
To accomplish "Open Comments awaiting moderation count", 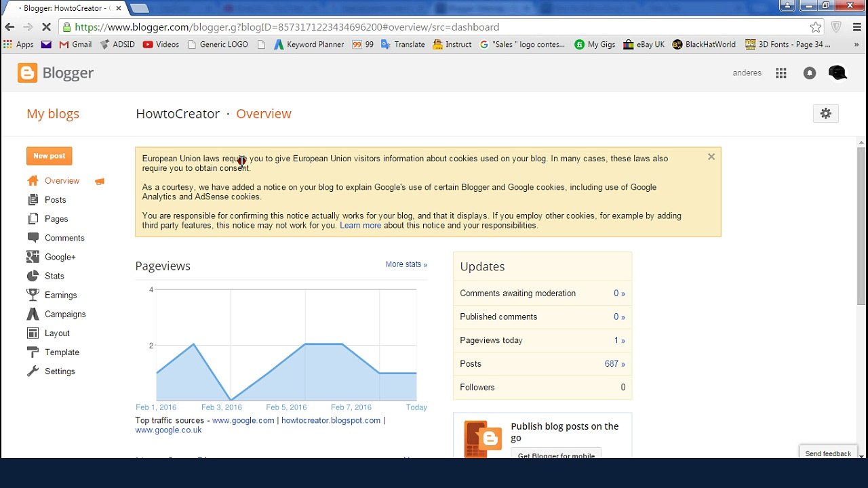I will coord(619,293).
